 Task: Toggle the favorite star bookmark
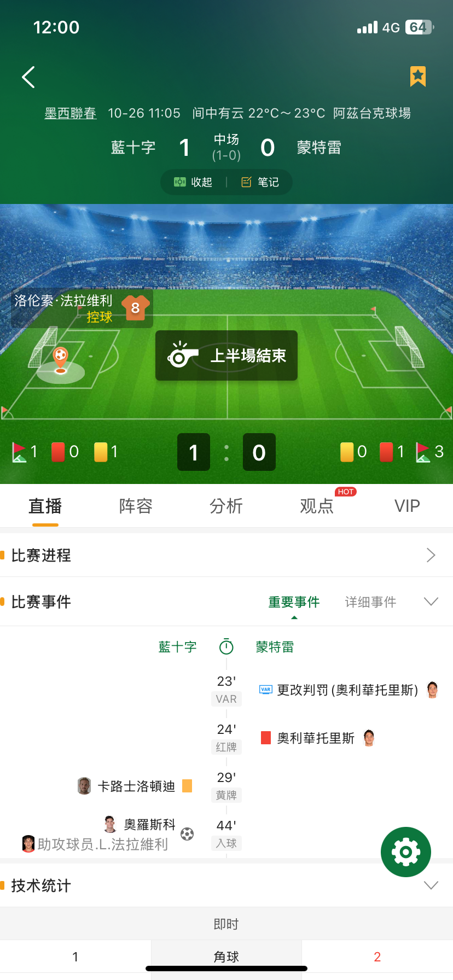point(418,77)
